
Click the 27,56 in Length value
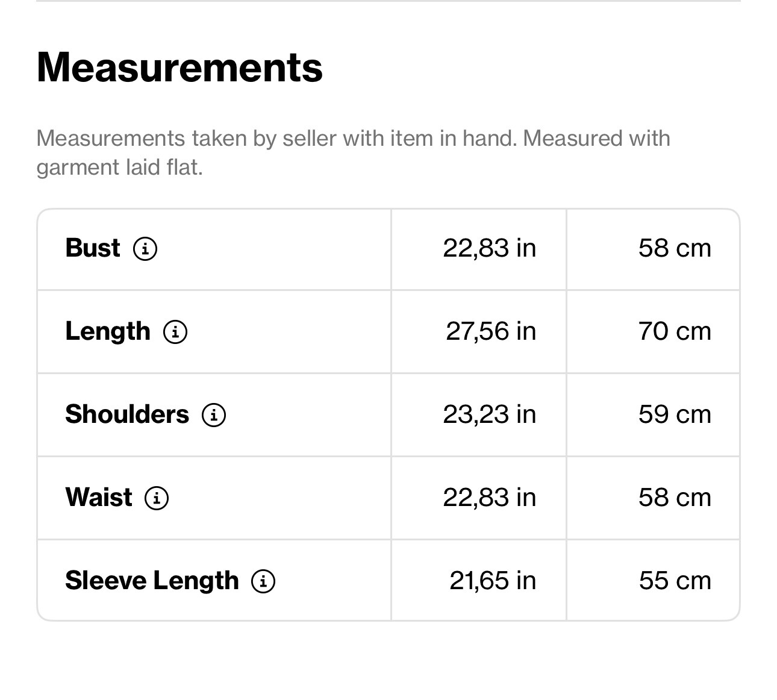click(x=491, y=331)
